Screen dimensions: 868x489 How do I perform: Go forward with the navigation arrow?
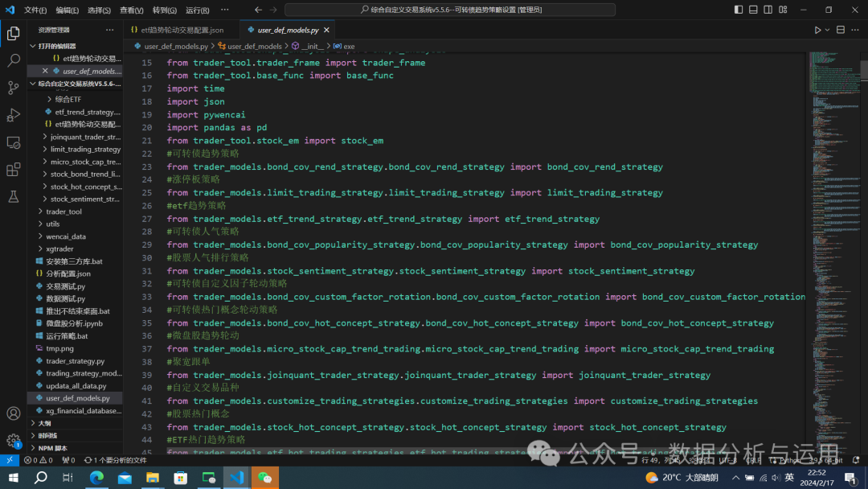(273, 10)
